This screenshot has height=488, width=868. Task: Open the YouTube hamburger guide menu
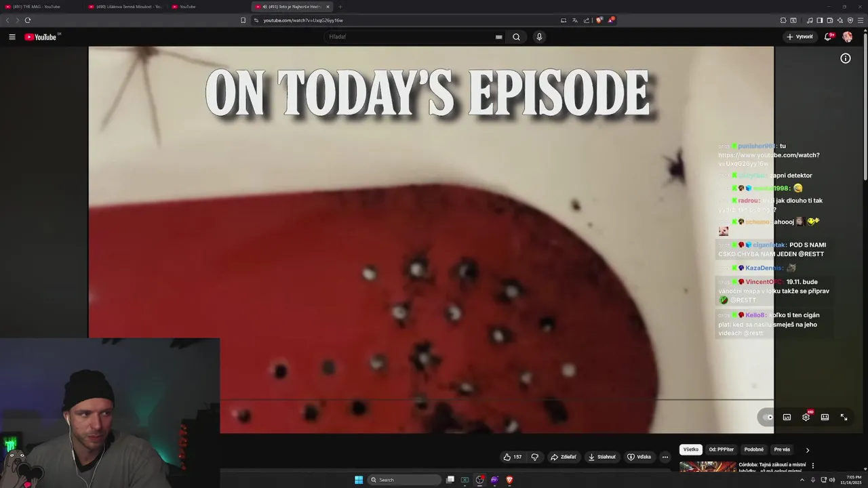coord(12,37)
